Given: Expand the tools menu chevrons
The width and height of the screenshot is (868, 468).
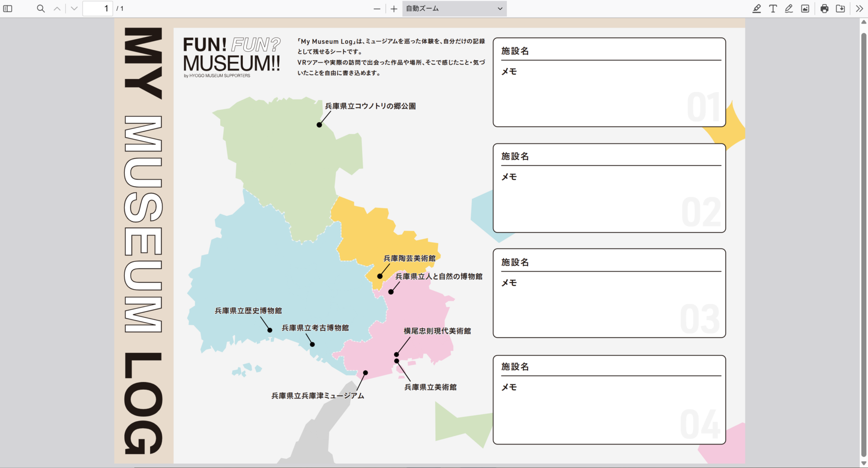Looking at the screenshot, I should (x=859, y=9).
